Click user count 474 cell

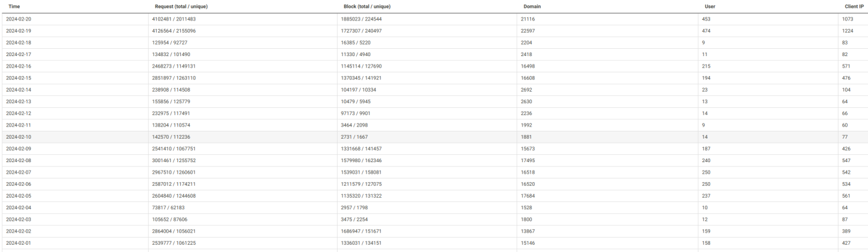pyautogui.click(x=706, y=31)
